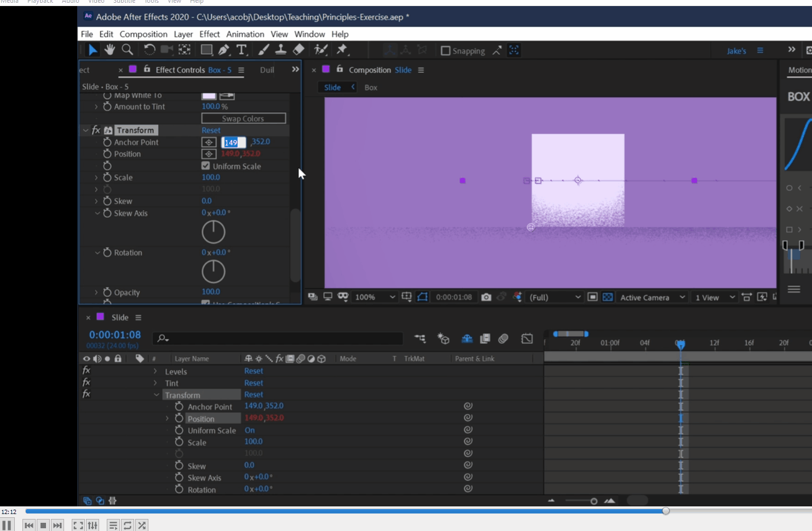Select the Rectangle shape tool
This screenshot has height=531, width=812.
(x=206, y=50)
